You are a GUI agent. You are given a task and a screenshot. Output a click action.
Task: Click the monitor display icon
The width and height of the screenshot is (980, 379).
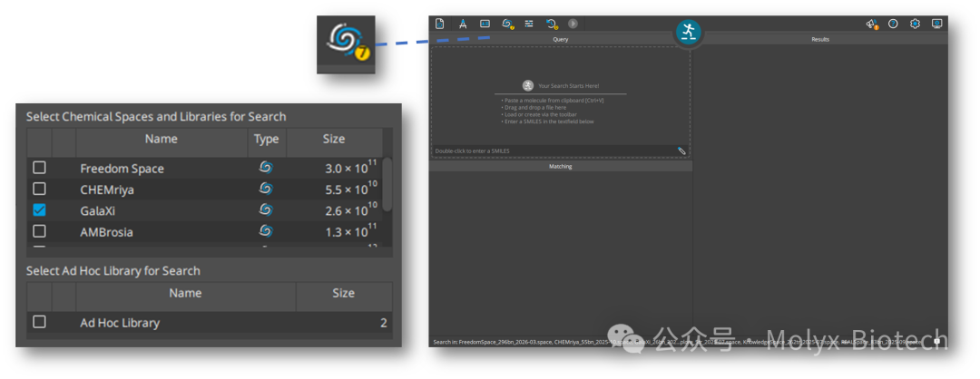click(936, 24)
